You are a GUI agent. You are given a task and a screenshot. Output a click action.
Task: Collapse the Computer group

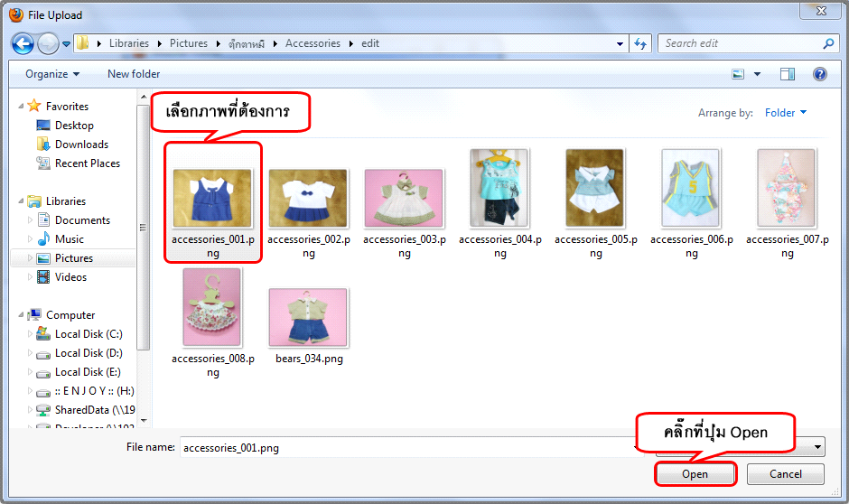coord(21,314)
